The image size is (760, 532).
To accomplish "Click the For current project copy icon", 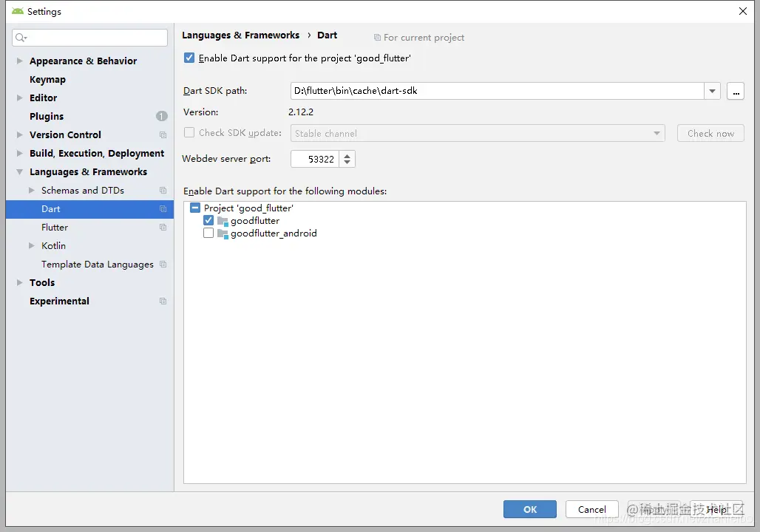I will click(x=377, y=37).
